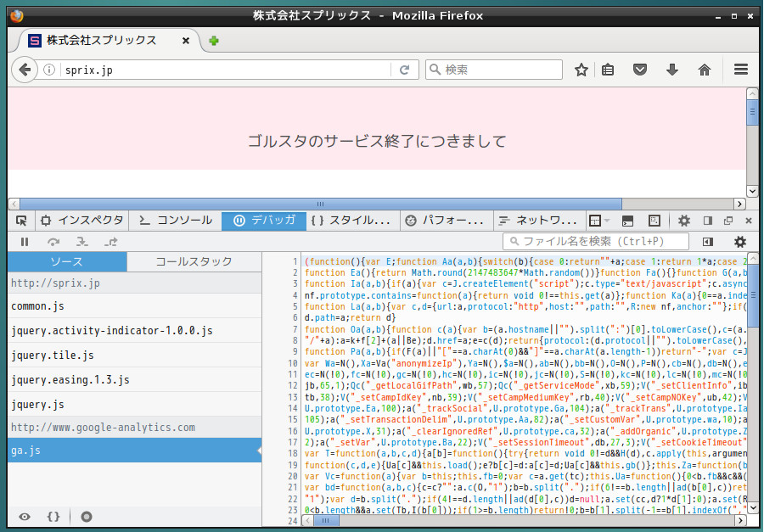Click the ゴルスタのサービス終了につきまして heading
Image resolution: width=764 pixels, height=532 pixels.
click(377, 142)
